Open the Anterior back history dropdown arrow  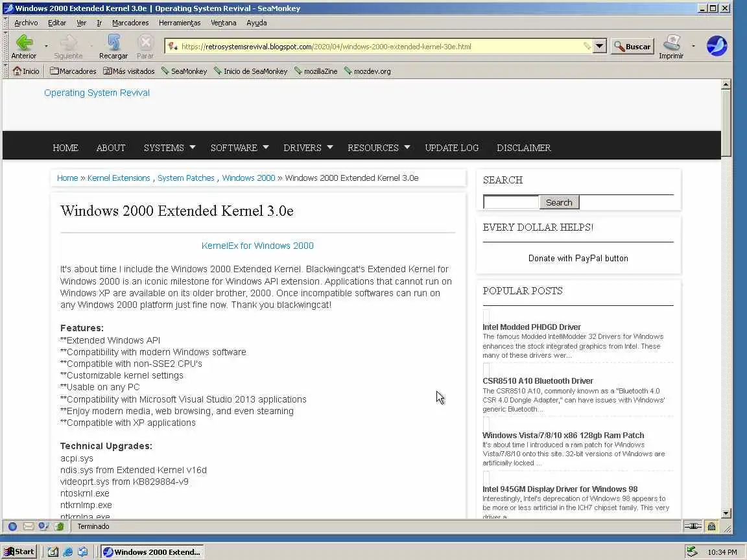click(x=46, y=46)
